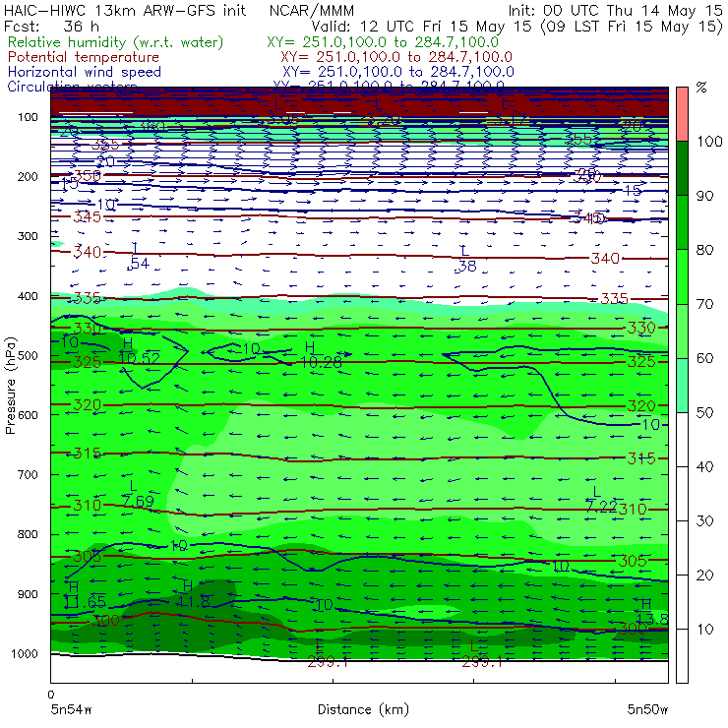Click the darkest green 90-100% colorbar segment
Image resolution: width=728 pixels, height=728 pixels.
click(x=682, y=168)
